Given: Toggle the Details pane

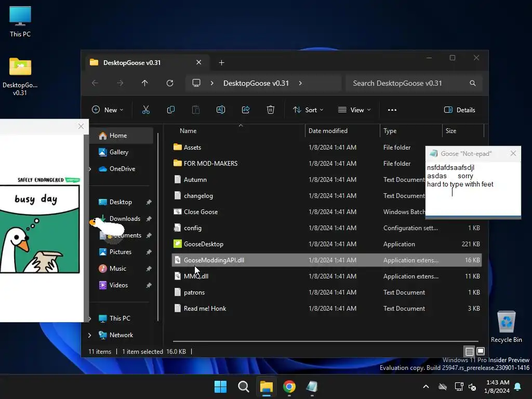Looking at the screenshot, I should pyautogui.click(x=459, y=110).
